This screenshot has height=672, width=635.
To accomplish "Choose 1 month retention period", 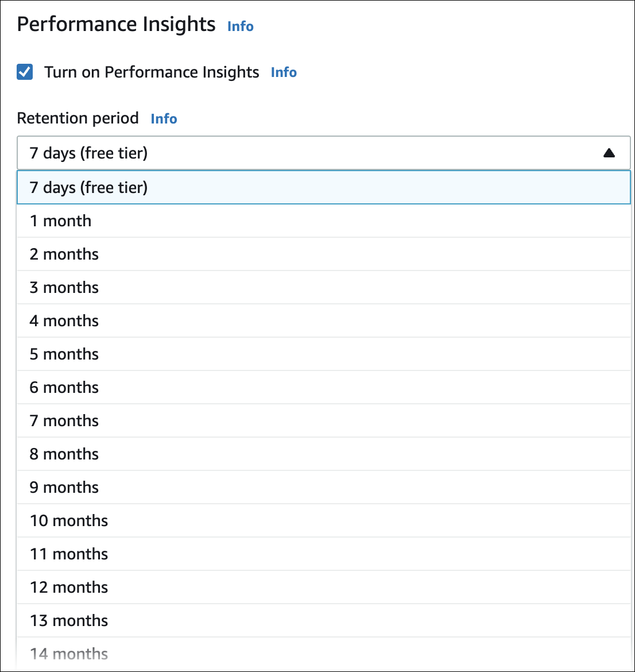I will tap(60, 221).
